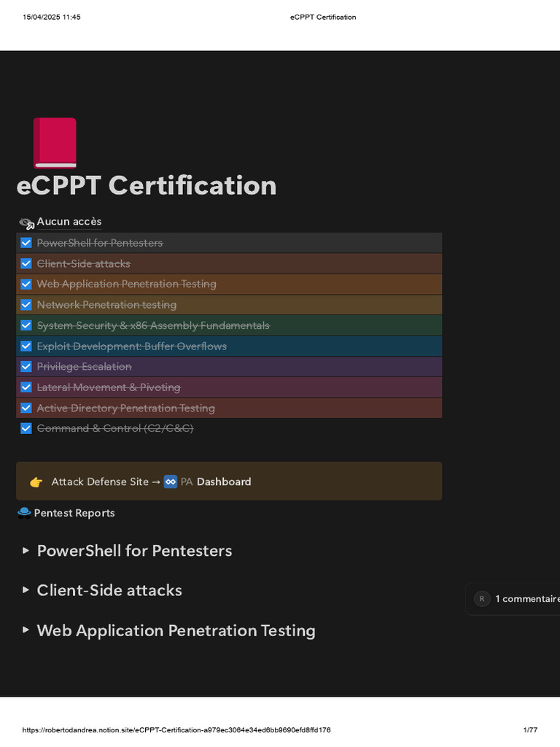Click the Aucun accès label

[69, 222]
